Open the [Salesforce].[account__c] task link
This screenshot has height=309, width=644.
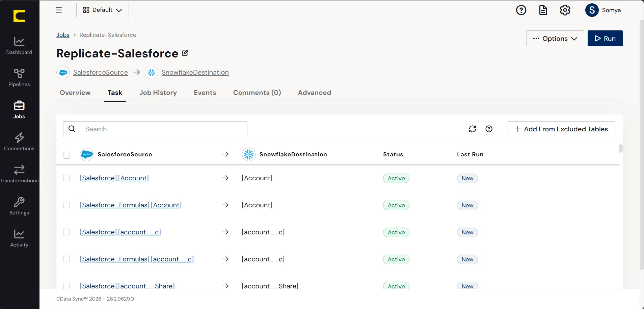click(x=120, y=232)
